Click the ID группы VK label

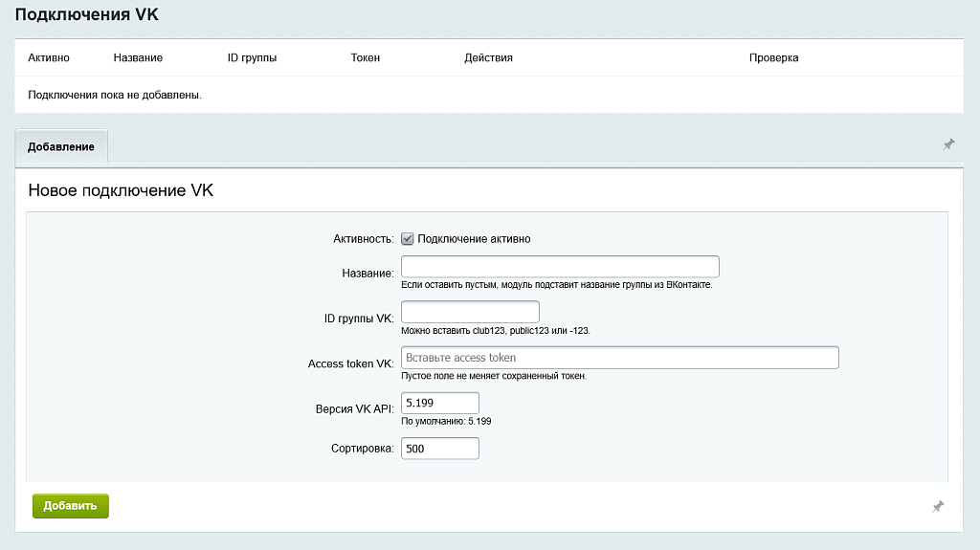click(x=359, y=319)
